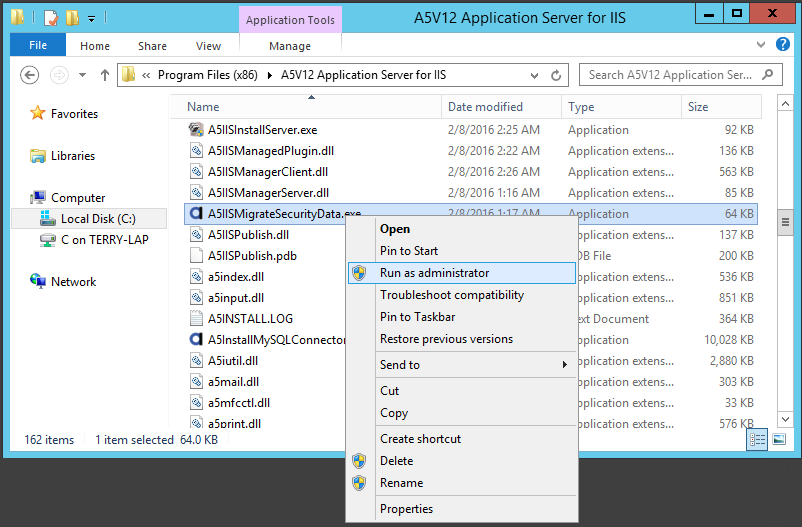The image size is (802, 527).
Task: Click the C on TERRY-LAP drive icon
Action: coord(48,239)
